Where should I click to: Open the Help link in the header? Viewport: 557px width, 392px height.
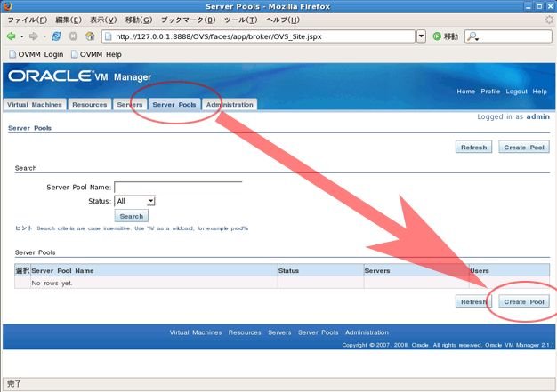[539, 92]
